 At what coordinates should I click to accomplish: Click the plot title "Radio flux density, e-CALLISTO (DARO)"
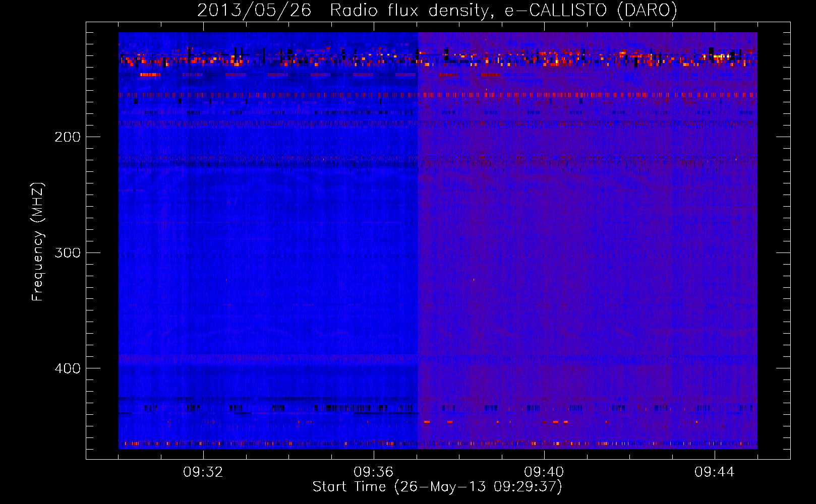503,11
